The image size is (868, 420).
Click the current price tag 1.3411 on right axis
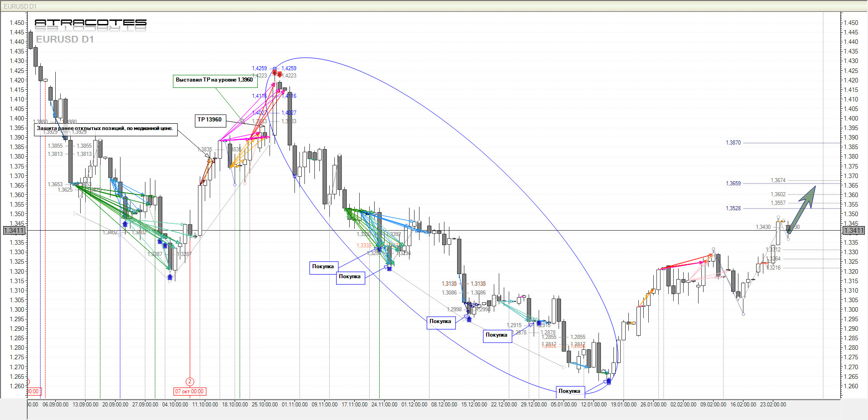[x=853, y=231]
